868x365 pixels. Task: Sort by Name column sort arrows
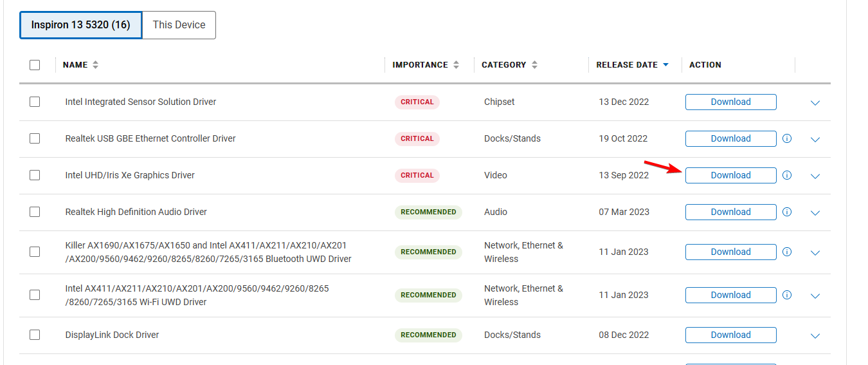[x=95, y=65]
